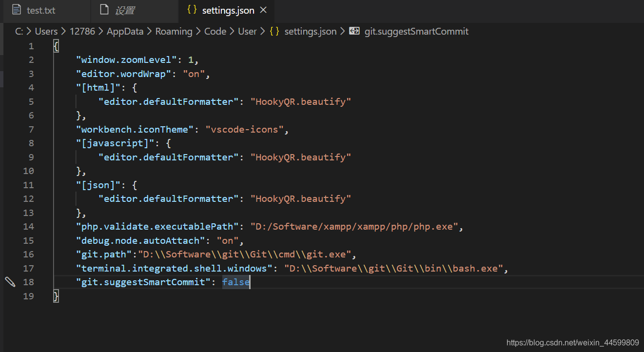Click the "git.suggestSmartCommit" key on line 18
Screen dimensions: 644x352
pos(143,282)
